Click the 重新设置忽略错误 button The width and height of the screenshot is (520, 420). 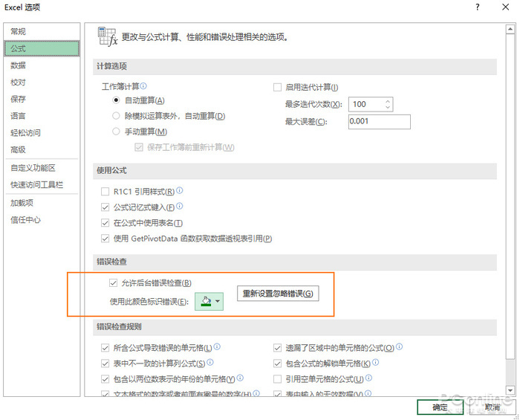point(278,294)
